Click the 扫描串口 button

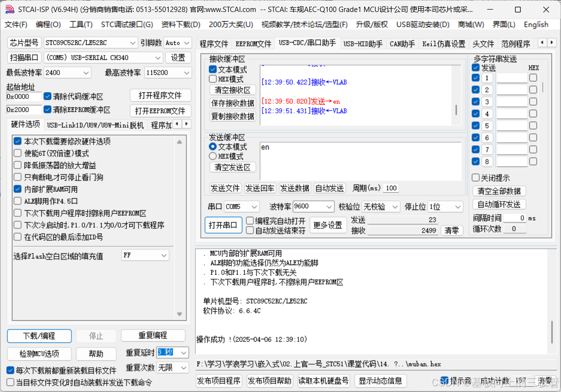click(24, 57)
